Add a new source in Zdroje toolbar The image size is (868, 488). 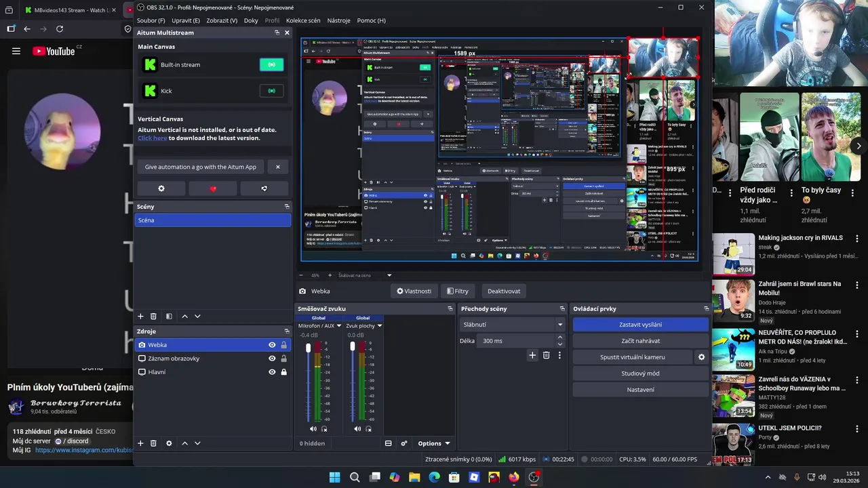pos(141,443)
